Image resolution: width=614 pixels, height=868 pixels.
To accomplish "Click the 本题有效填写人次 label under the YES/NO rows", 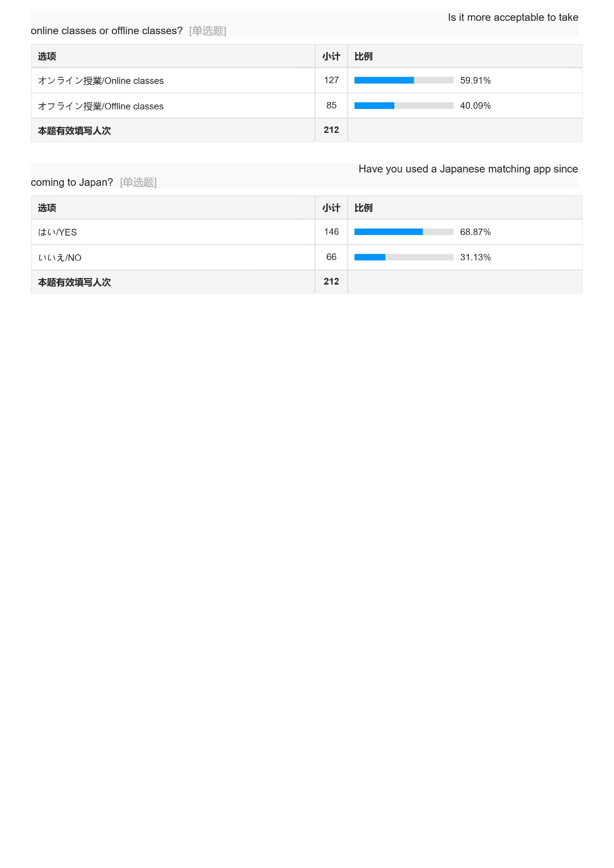I will pyautogui.click(x=75, y=282).
